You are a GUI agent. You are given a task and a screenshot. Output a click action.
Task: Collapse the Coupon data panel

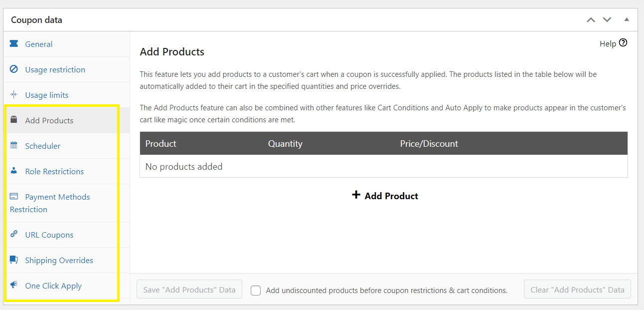[x=627, y=20]
